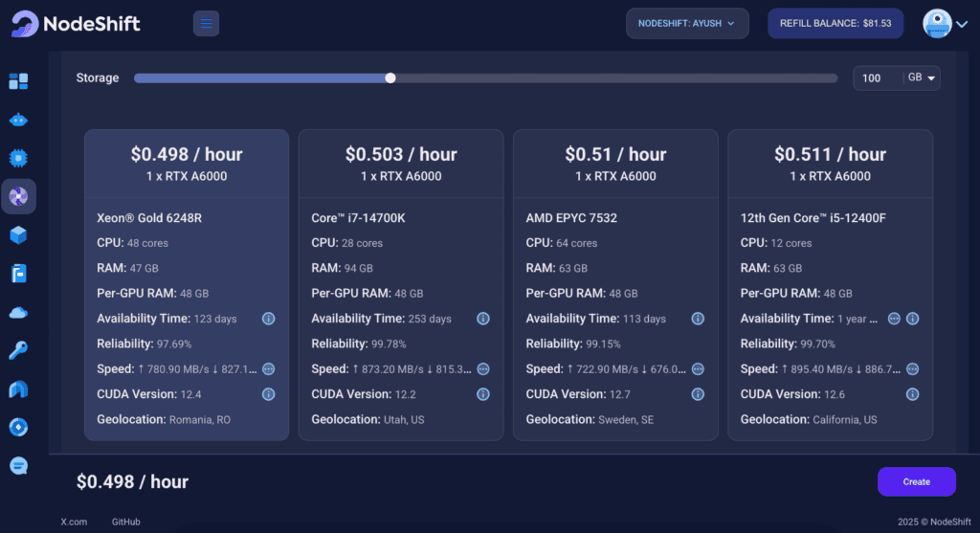Click the cloud icon in sidebar
The height and width of the screenshot is (533, 980).
pyautogui.click(x=18, y=312)
